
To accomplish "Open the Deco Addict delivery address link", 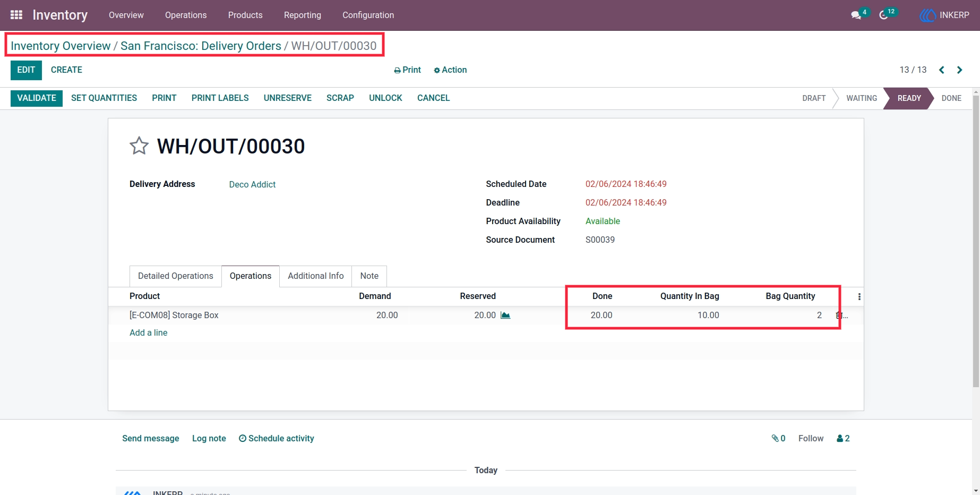I will pyautogui.click(x=252, y=184).
